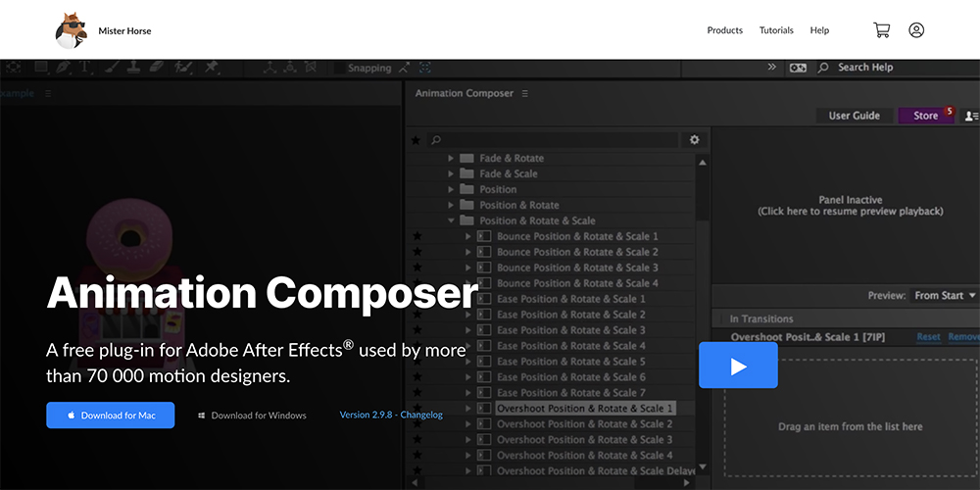The image size is (980, 490).
Task: Click the sync settings icon beside Search Help
Action: (x=798, y=68)
